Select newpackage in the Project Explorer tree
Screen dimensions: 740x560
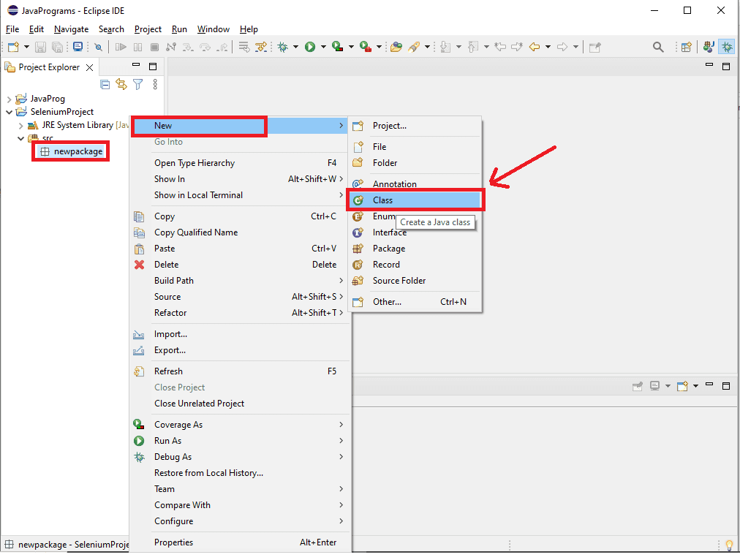(78, 151)
